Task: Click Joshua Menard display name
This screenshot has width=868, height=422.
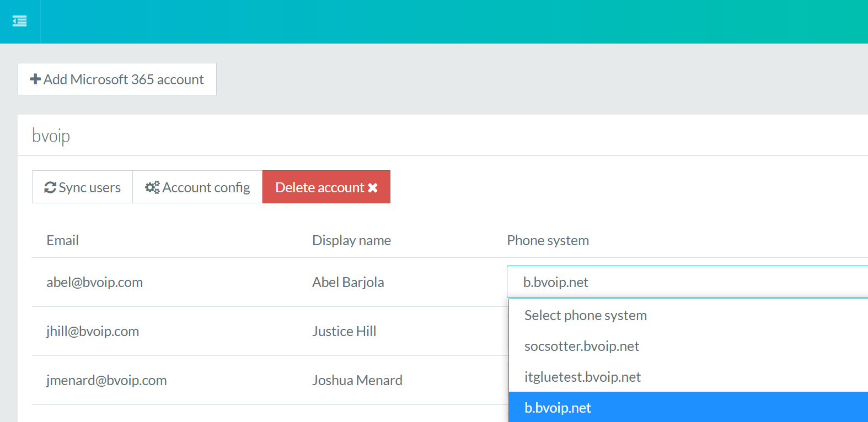Action: (357, 380)
